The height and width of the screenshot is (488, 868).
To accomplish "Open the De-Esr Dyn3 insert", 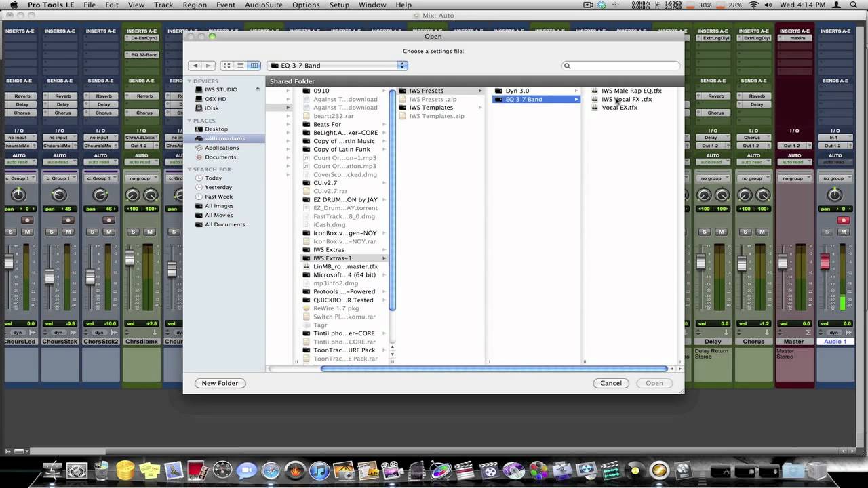I will click(x=142, y=38).
